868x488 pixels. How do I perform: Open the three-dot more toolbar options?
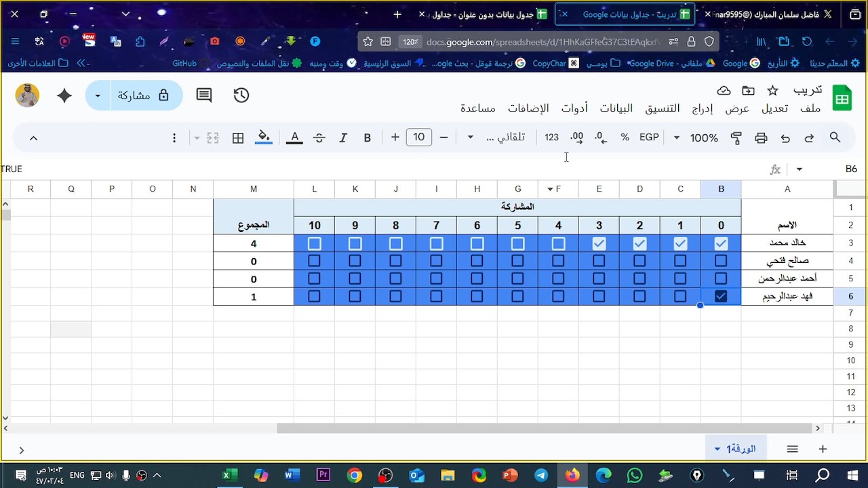pyautogui.click(x=174, y=138)
